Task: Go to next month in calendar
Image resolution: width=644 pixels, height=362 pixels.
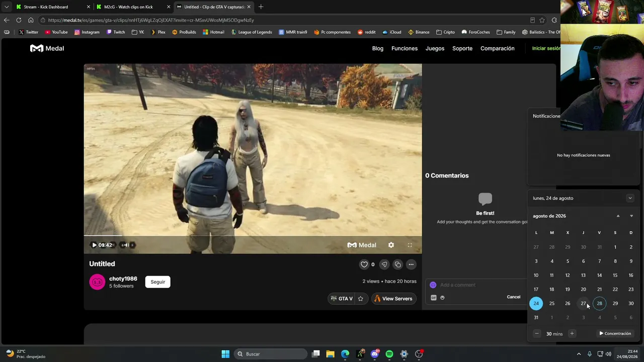Action: click(x=631, y=216)
